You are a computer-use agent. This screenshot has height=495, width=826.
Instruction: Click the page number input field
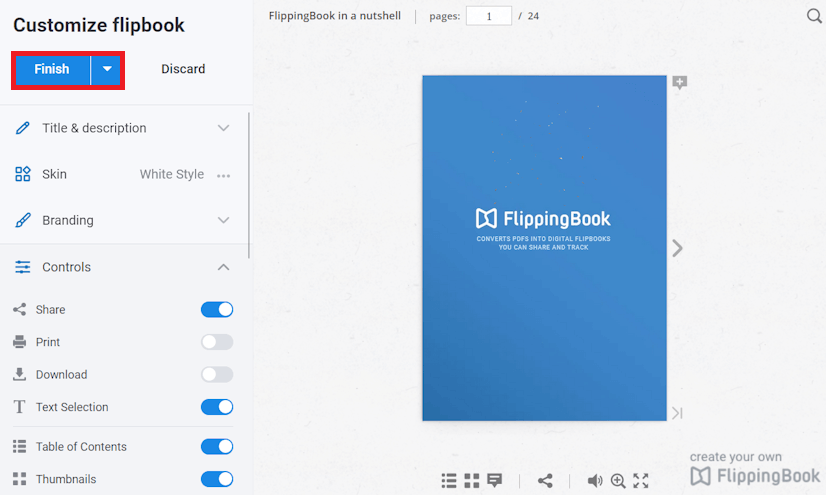click(x=488, y=16)
